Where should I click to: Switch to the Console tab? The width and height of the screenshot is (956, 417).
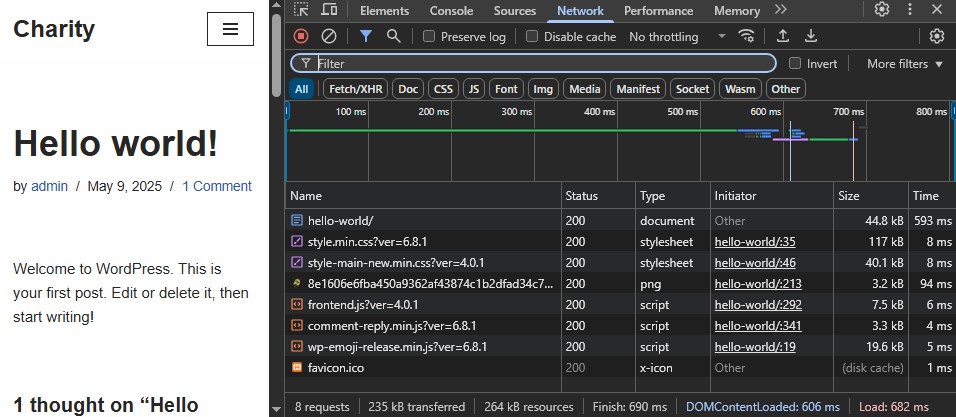(451, 11)
